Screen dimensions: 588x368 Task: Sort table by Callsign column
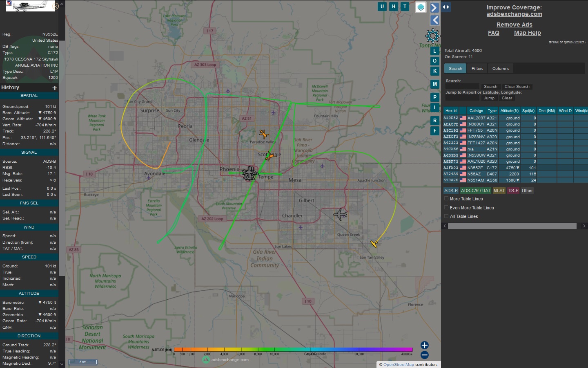coord(476,111)
